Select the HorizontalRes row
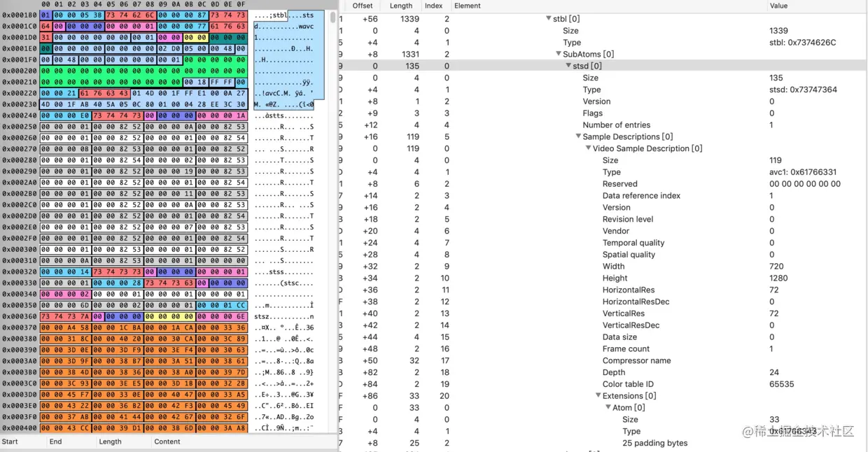 [603, 290]
